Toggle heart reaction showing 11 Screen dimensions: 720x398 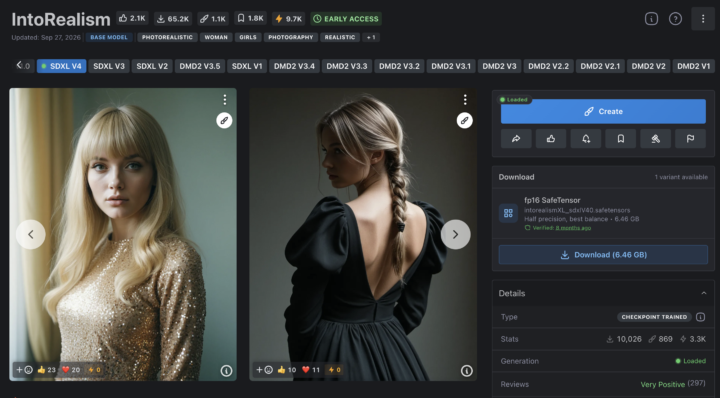click(x=311, y=370)
